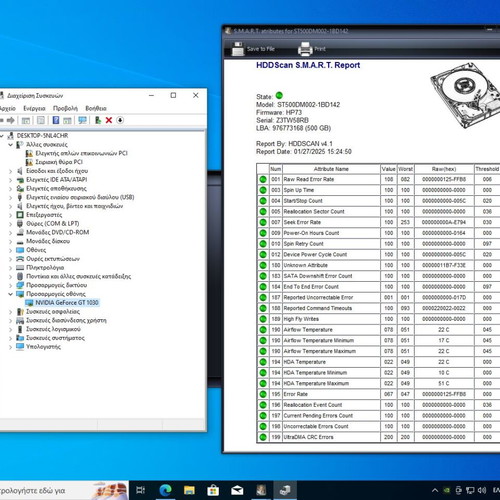This screenshot has height=500, width=500.
Task: Open the Προβολή menu
Action: coord(65,108)
